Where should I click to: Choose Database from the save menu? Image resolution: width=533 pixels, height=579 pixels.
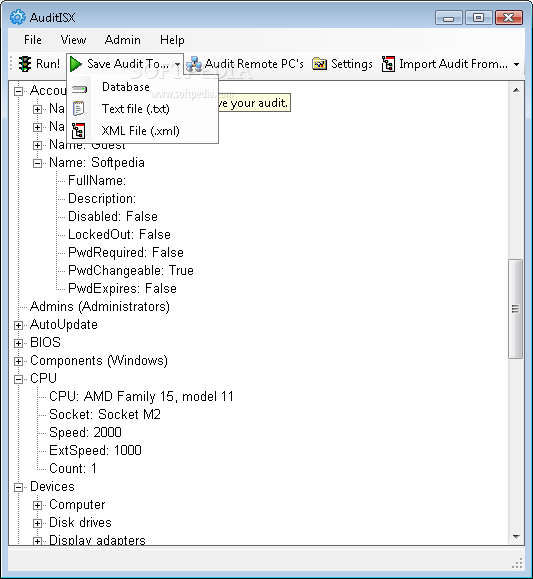coord(126,87)
